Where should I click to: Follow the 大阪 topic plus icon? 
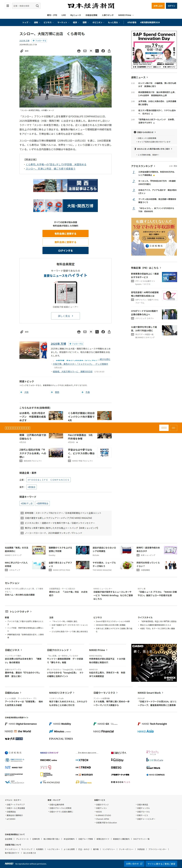coord(21,392)
